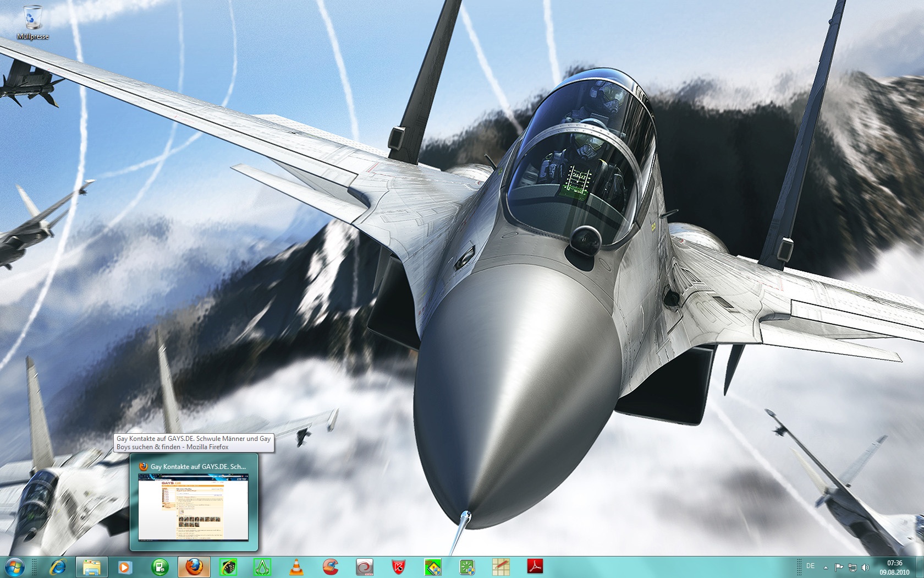924x578 pixels.
Task: Open Windows Media Player from taskbar
Action: 125,566
